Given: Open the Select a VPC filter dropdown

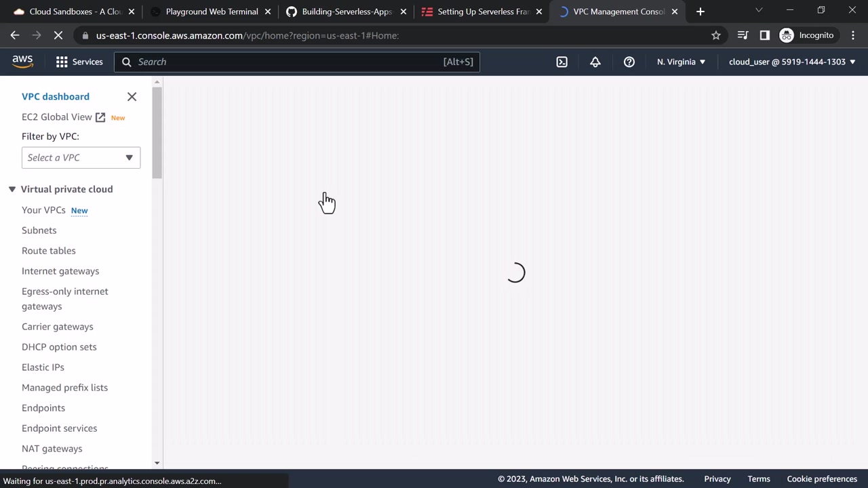Looking at the screenshot, I should click(81, 157).
